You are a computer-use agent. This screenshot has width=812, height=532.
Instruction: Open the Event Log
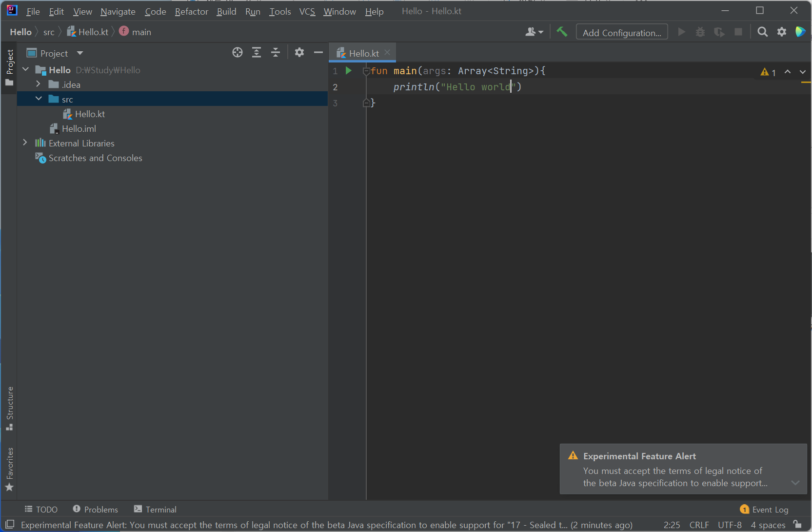764,509
